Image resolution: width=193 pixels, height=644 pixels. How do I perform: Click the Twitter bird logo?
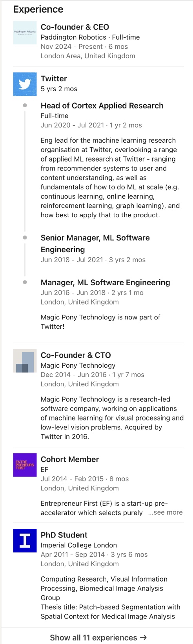point(25,84)
